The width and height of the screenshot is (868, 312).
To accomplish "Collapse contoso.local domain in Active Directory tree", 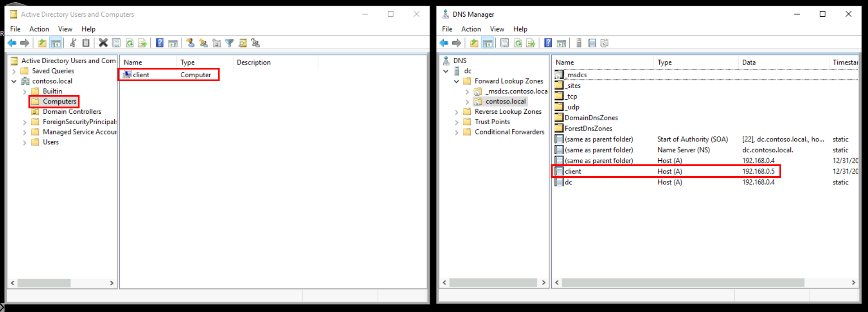I will (14, 81).
